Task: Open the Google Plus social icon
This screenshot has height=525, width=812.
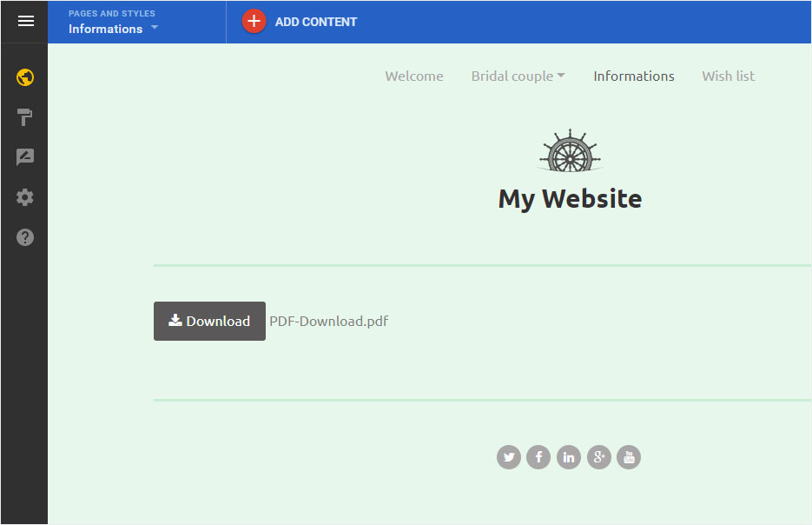Action: click(x=598, y=457)
